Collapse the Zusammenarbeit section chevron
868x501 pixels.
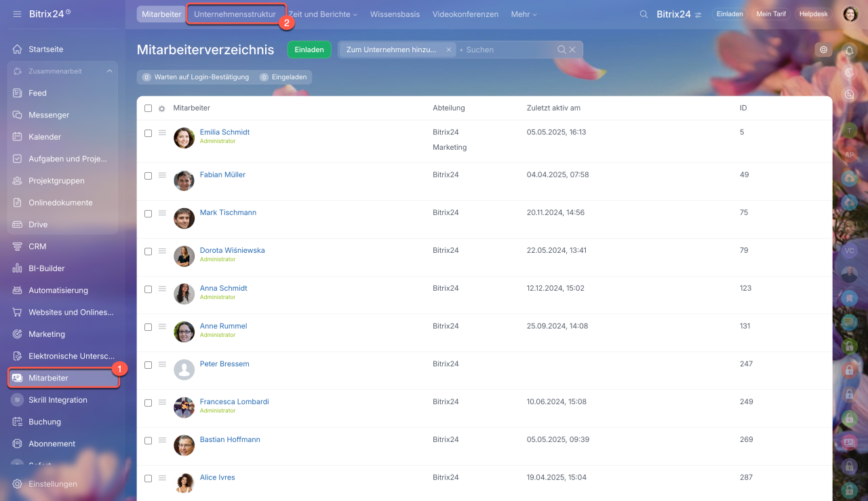pos(109,71)
